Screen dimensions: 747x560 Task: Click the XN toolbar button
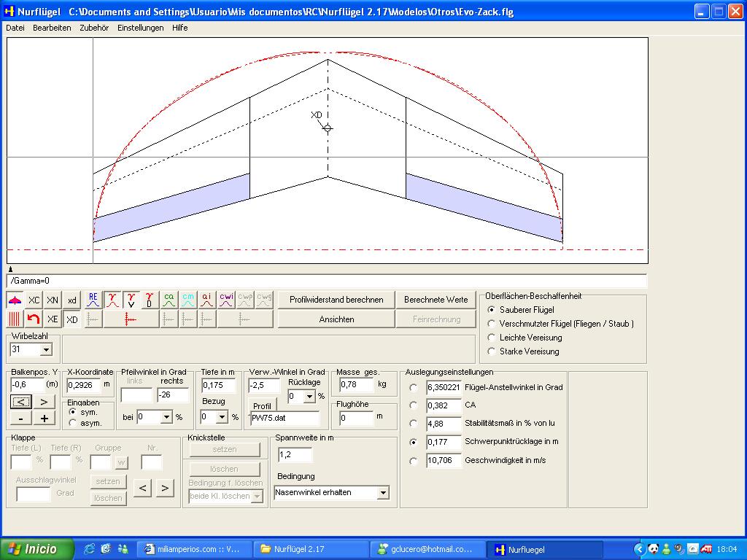pyautogui.click(x=53, y=300)
